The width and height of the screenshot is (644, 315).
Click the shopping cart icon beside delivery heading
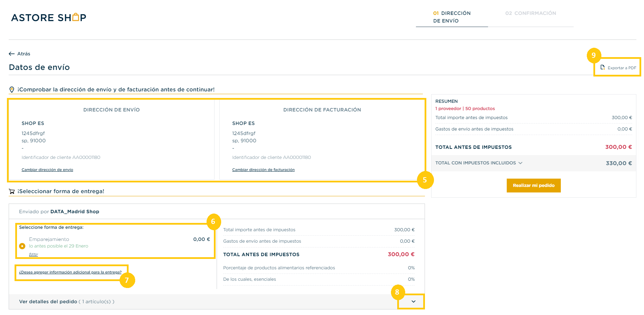(x=12, y=191)
